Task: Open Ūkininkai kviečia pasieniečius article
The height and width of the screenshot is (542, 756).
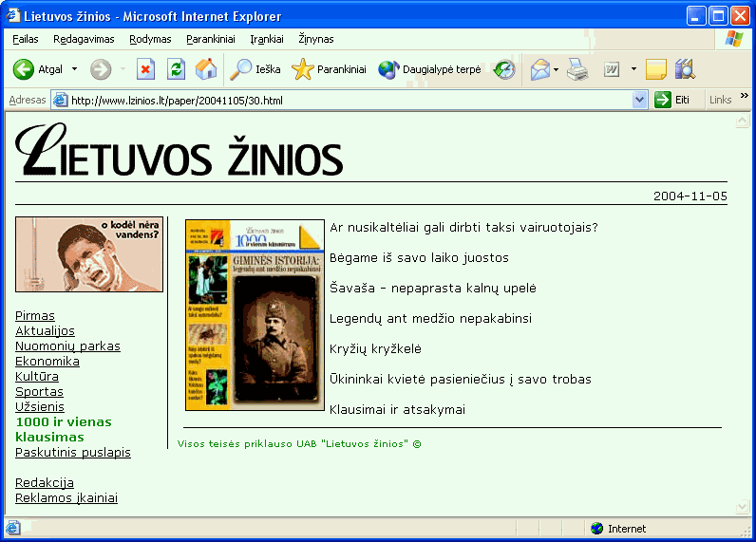Action: click(x=461, y=379)
